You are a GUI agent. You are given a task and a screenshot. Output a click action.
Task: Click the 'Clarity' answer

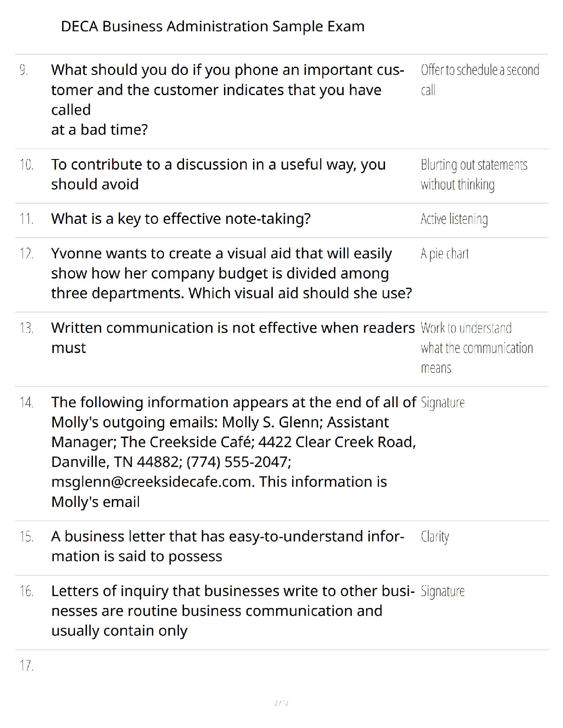coord(435,537)
